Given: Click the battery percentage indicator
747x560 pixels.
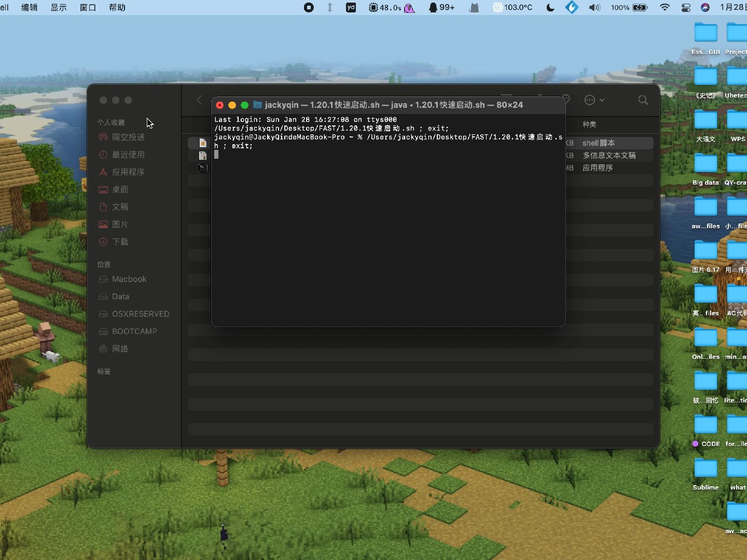Looking at the screenshot, I should tap(620, 8).
